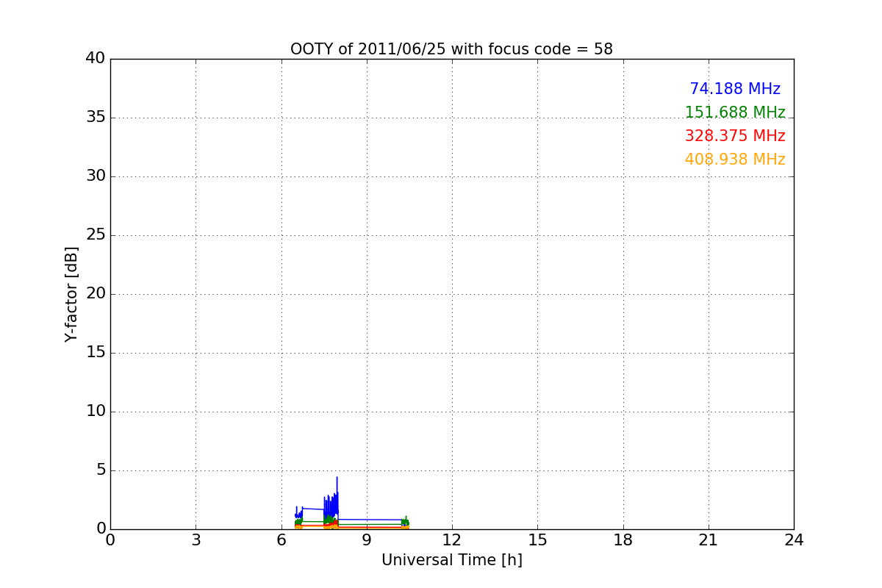Click the 74.188 MHz legend label
The height and width of the screenshot is (588, 882).
point(735,89)
